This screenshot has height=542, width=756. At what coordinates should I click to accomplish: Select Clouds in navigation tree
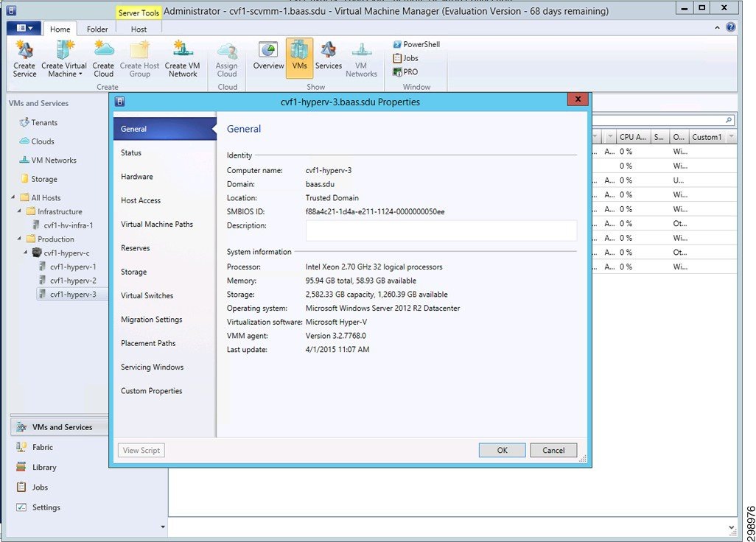click(37, 141)
